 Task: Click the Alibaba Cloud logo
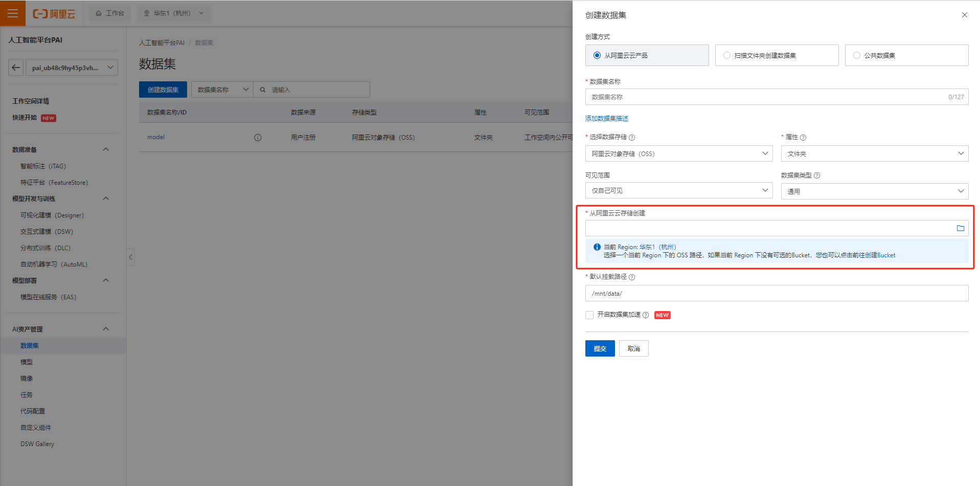(54, 13)
